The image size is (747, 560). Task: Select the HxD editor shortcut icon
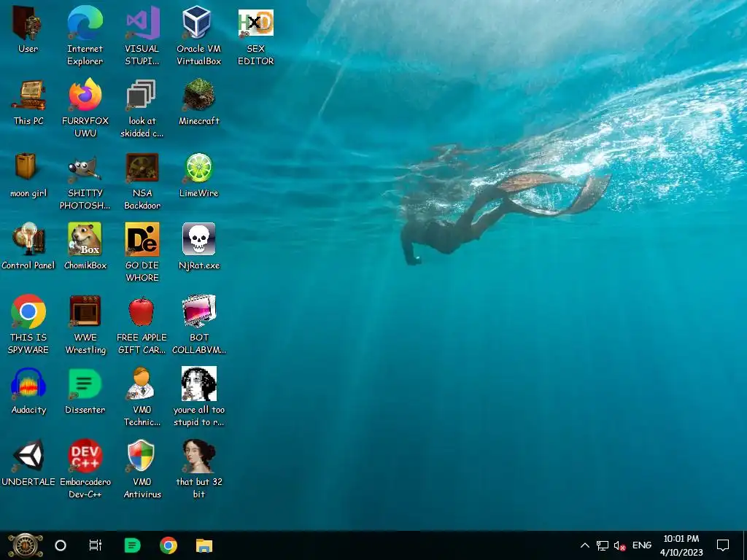256,23
